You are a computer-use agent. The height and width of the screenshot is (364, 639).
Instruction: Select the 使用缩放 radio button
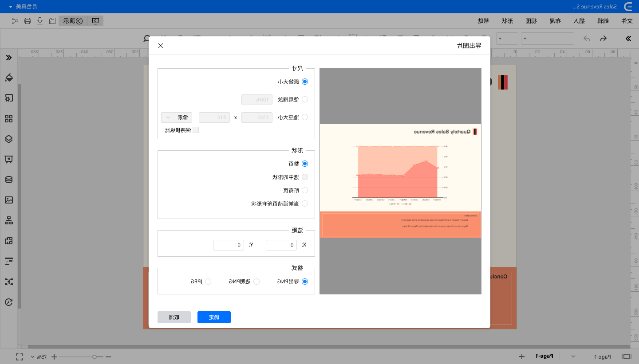(x=305, y=99)
